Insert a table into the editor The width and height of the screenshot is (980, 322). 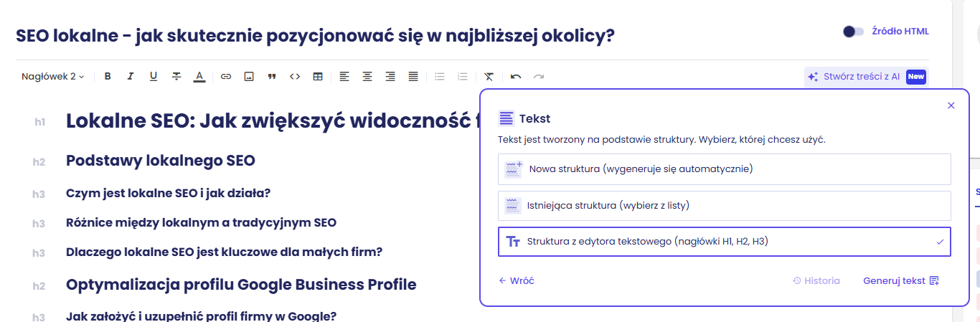coord(318,76)
